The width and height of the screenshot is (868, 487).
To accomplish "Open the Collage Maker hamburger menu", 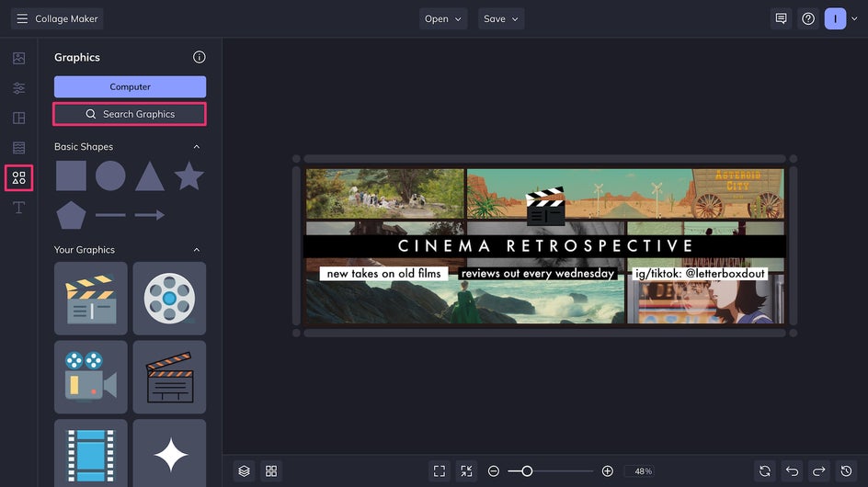I will coord(22,18).
